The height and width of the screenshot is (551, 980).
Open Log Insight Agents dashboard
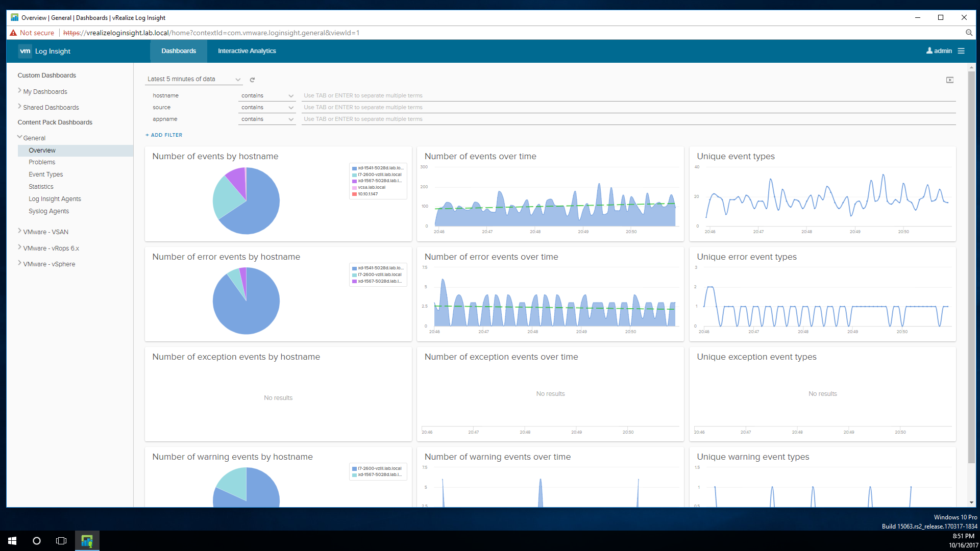pyautogui.click(x=55, y=199)
